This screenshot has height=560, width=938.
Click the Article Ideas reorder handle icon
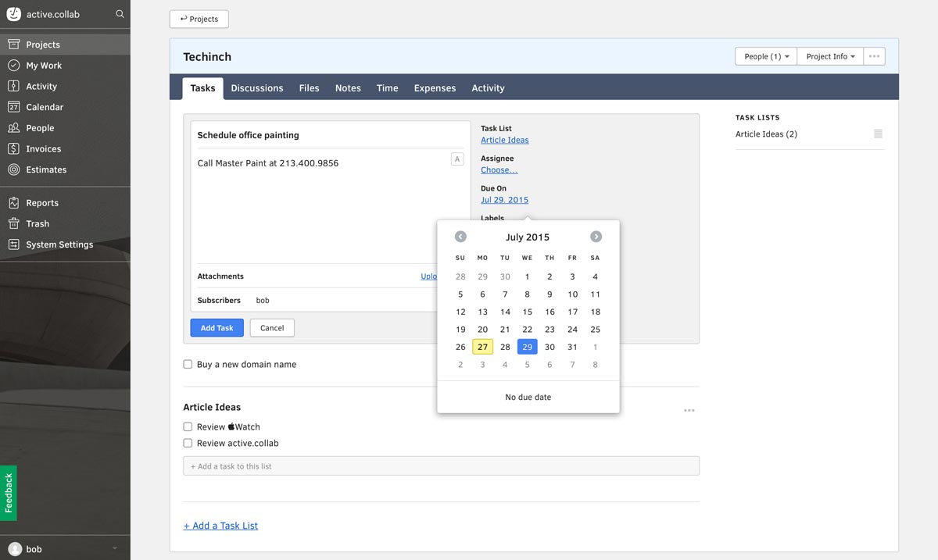pos(878,134)
